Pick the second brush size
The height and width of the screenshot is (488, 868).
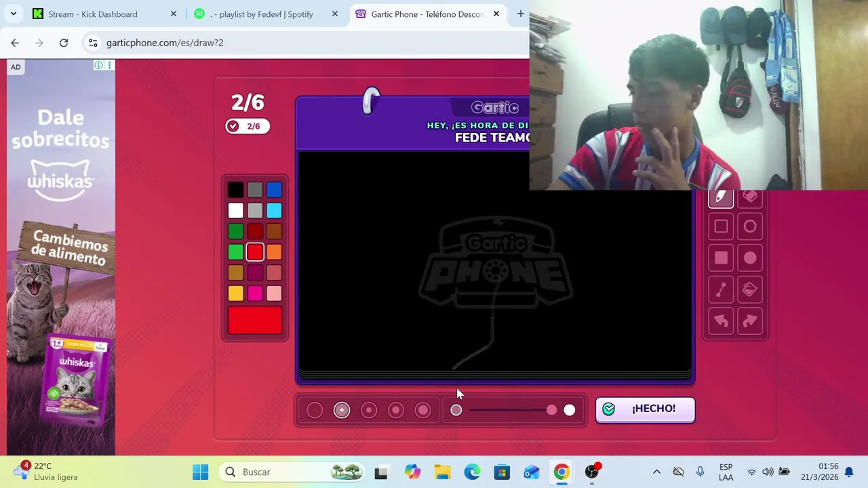342,410
